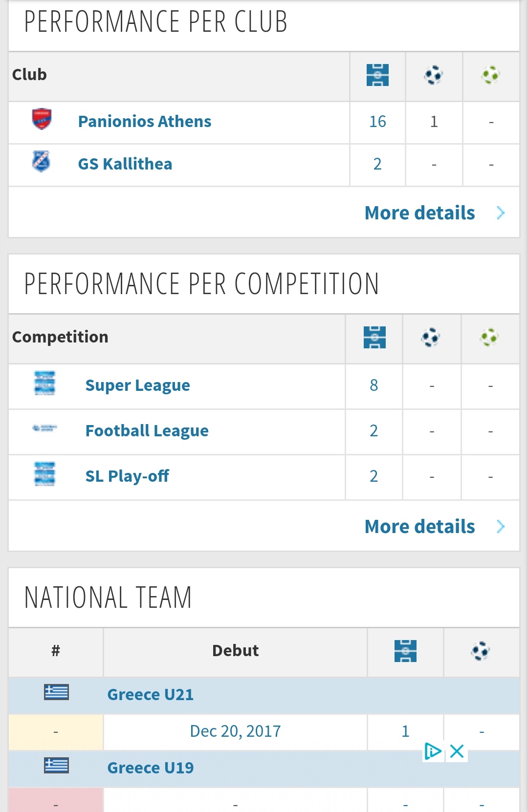The image size is (528, 812).
Task: Click the SL Play-off competition logo
Action: [x=44, y=474]
